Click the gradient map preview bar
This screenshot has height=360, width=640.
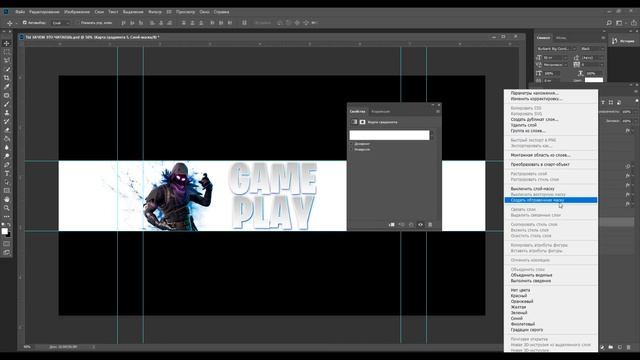point(389,135)
